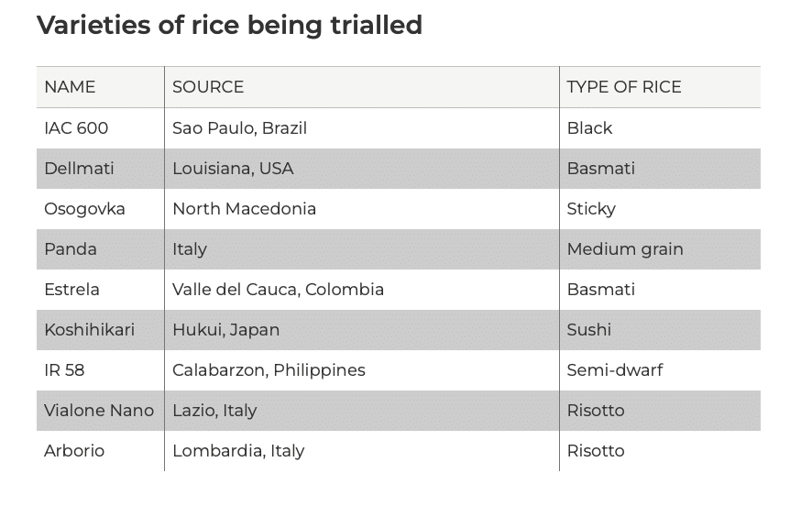Viewport: 812px width, 506px height.
Task: Click the IR 58 name cell
Action: pyautogui.click(x=64, y=370)
